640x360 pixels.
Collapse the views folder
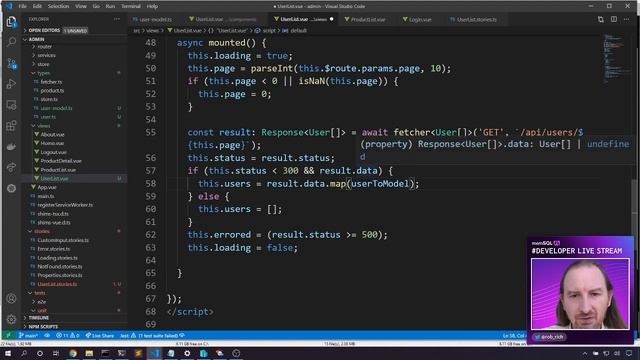[x=44, y=126]
